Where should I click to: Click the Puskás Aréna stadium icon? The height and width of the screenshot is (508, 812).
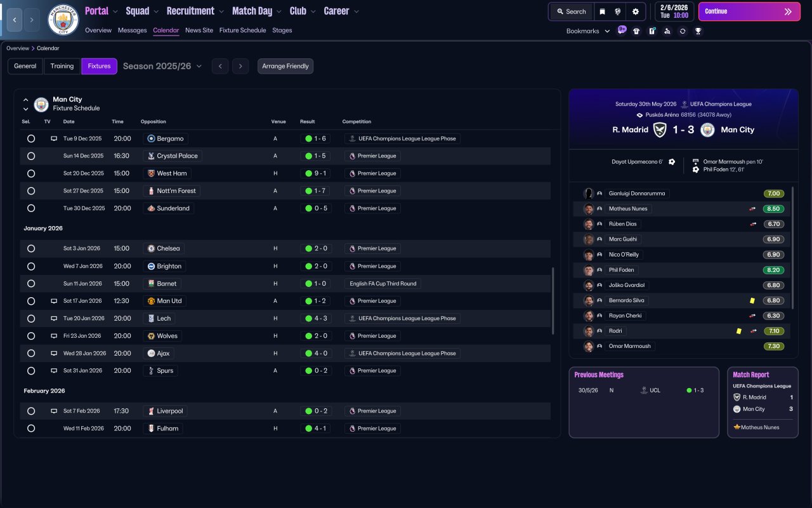click(x=640, y=115)
